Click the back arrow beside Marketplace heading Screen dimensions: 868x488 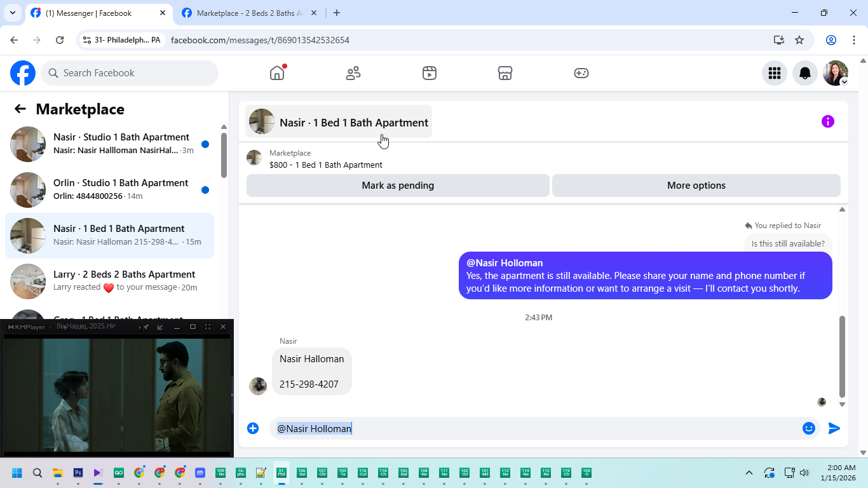point(20,109)
